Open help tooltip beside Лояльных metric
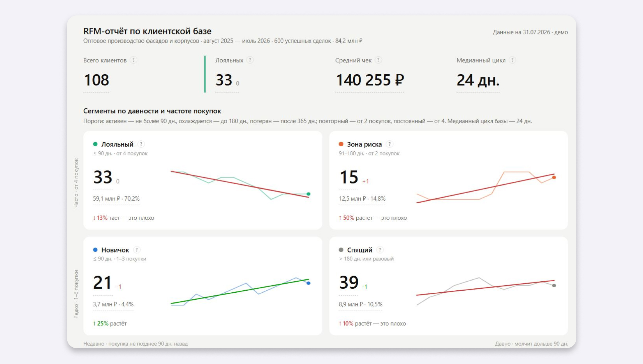This screenshot has width=643, height=364. click(x=250, y=60)
